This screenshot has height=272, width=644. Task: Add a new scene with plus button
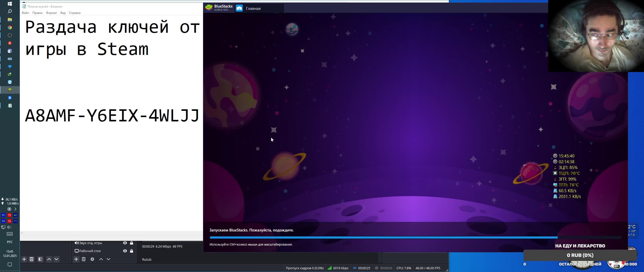coord(24,259)
